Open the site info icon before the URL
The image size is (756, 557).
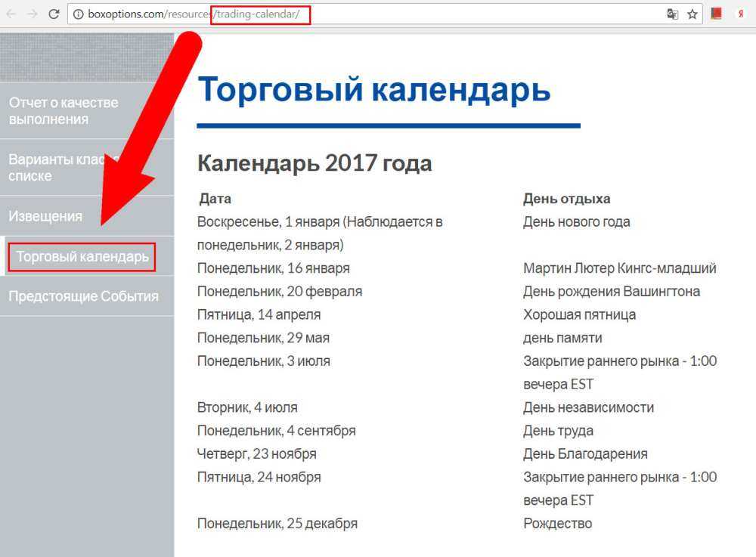point(79,14)
